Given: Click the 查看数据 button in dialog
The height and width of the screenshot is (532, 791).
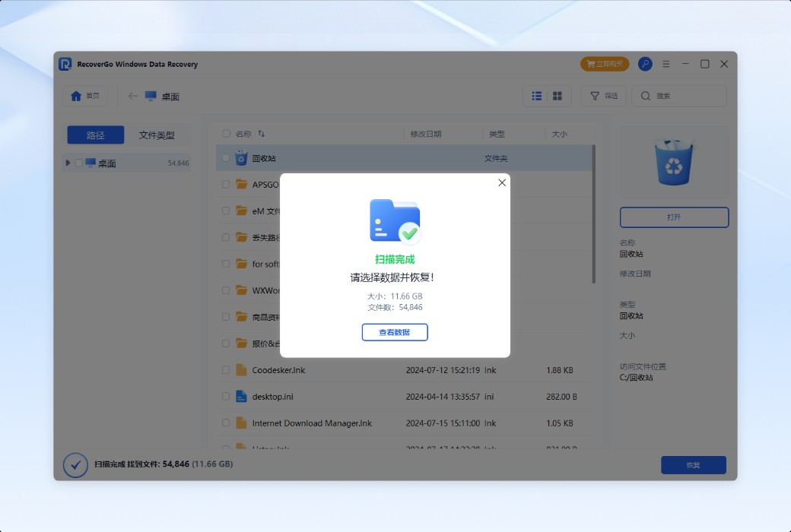Looking at the screenshot, I should pos(395,332).
